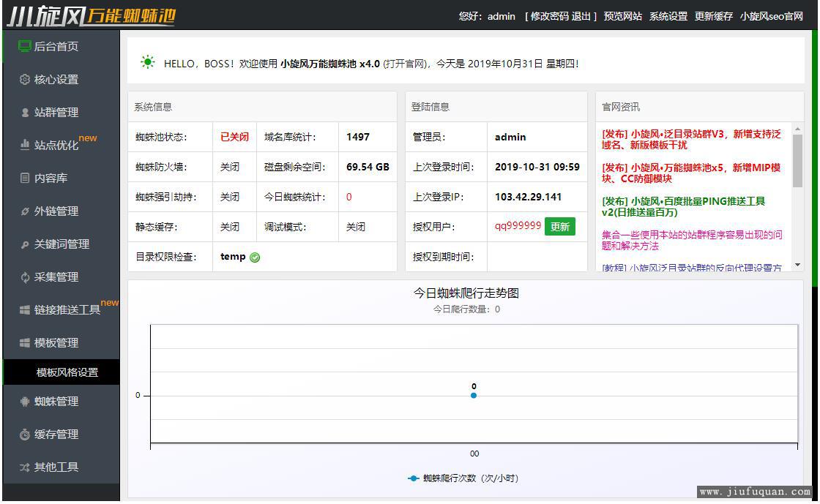The image size is (820, 504).
Task: Click the shuffle icon beside 其他工具
Action: tap(25, 467)
